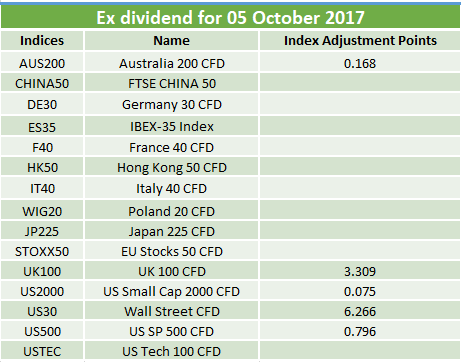Select the US Small Cap 2000 CFD cell
Viewport: 461px width, 362px height.
click(x=171, y=291)
